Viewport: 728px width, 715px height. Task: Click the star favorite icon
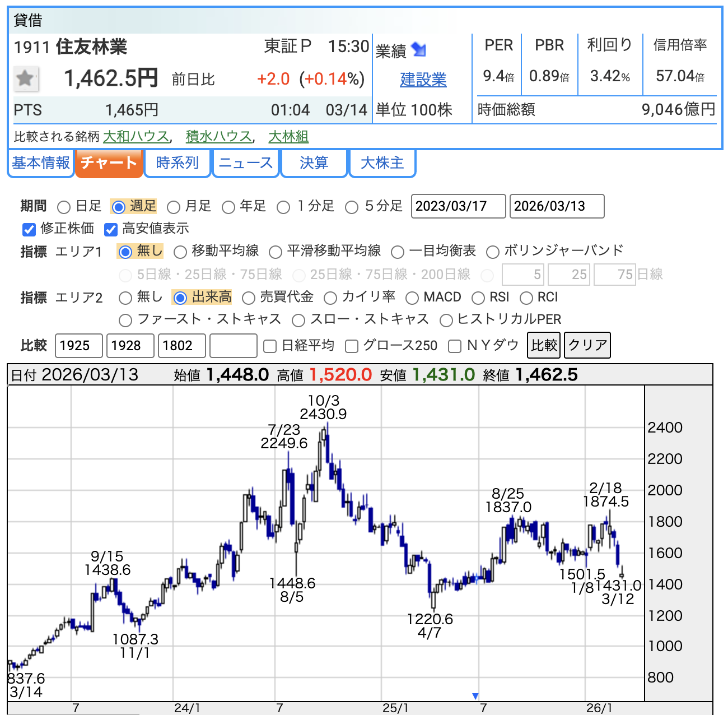pos(25,78)
